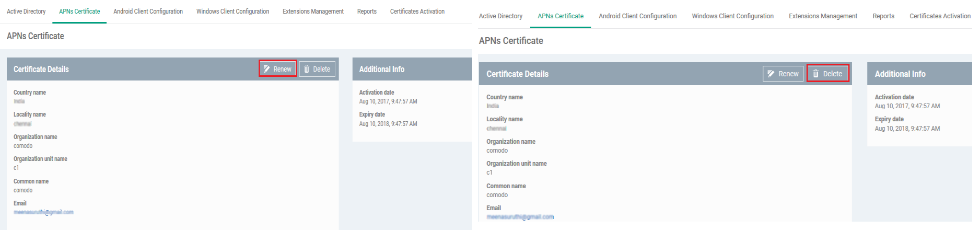The height and width of the screenshot is (230, 980).
Task: Select APNs Certificate tab in left screenshot
Action: (x=79, y=11)
